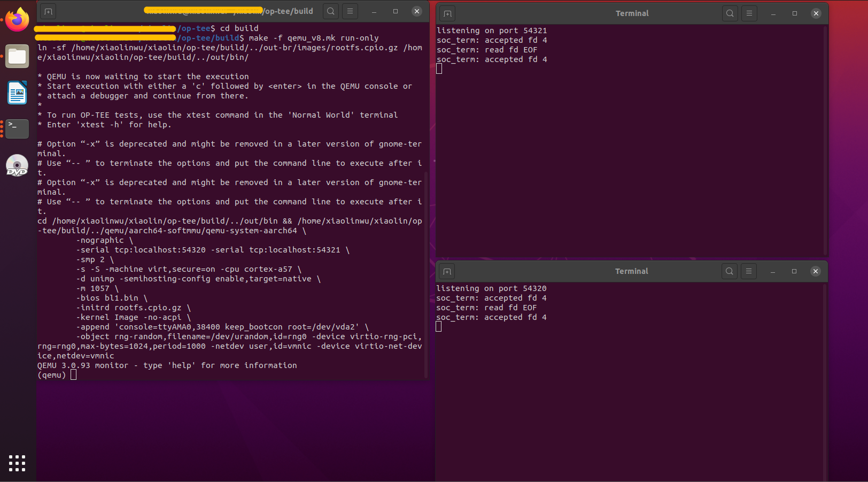Click '-bios bl1.bin' line
Screen dimensions: 868x482
[x=112, y=298]
